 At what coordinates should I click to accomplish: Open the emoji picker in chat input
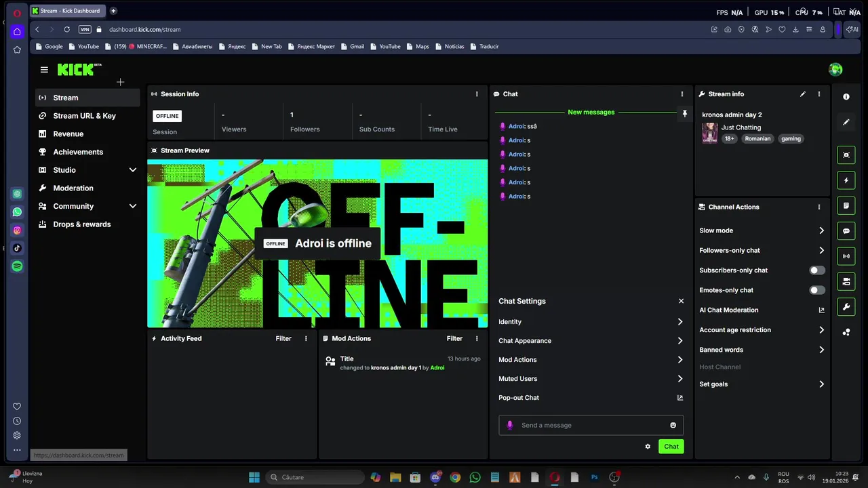tap(673, 426)
